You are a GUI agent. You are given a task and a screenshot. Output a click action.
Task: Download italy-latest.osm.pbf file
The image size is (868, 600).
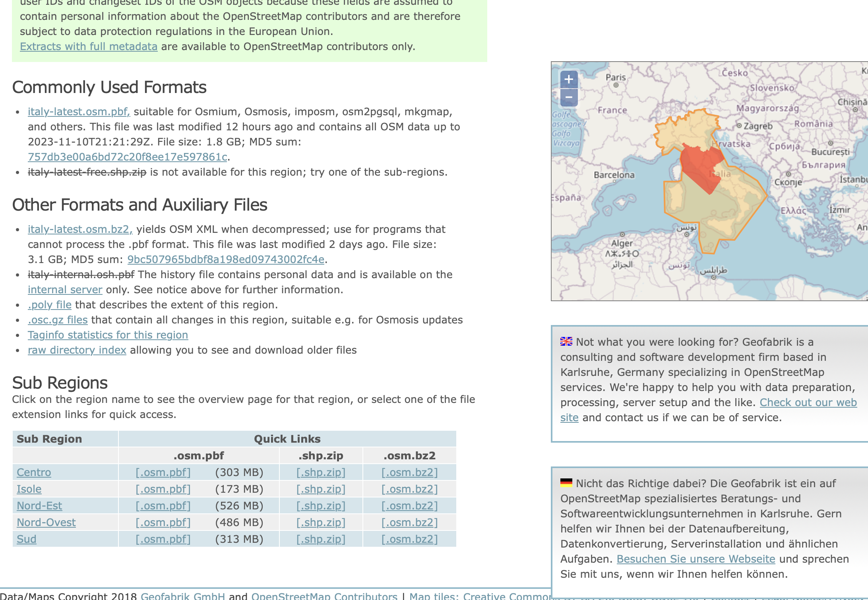point(79,112)
